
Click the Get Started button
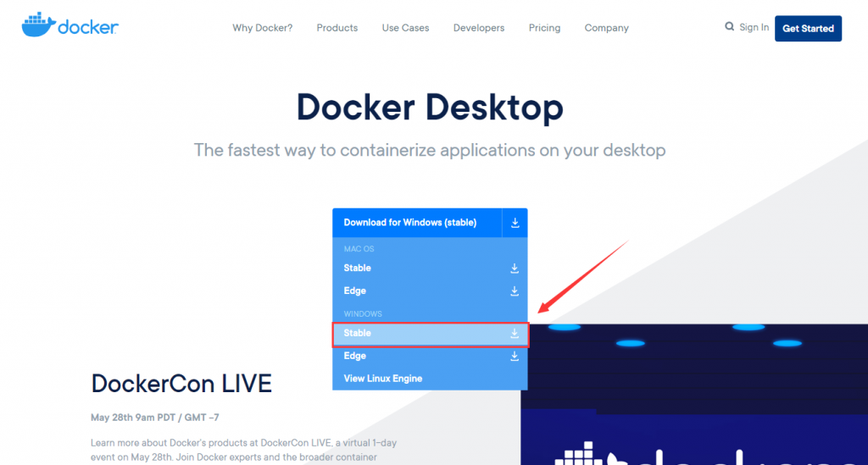pyautogui.click(x=808, y=28)
